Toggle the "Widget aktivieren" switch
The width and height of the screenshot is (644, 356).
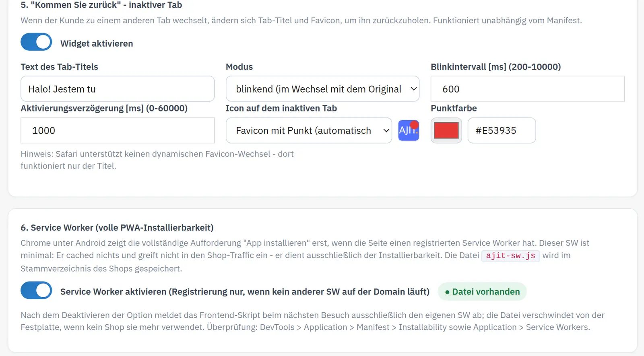click(36, 42)
